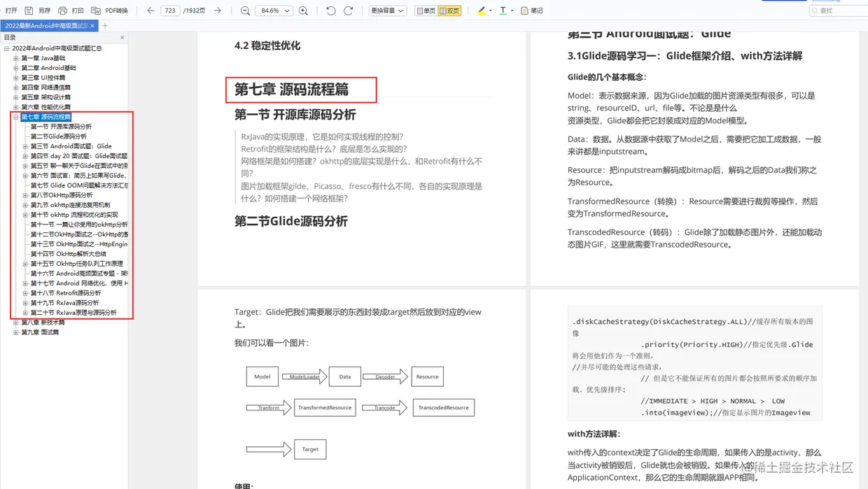Screen dimensions: 868x489
Task: Open 第十三节 OkHttp面试之--HttpEngine entry
Action: pos(79,244)
